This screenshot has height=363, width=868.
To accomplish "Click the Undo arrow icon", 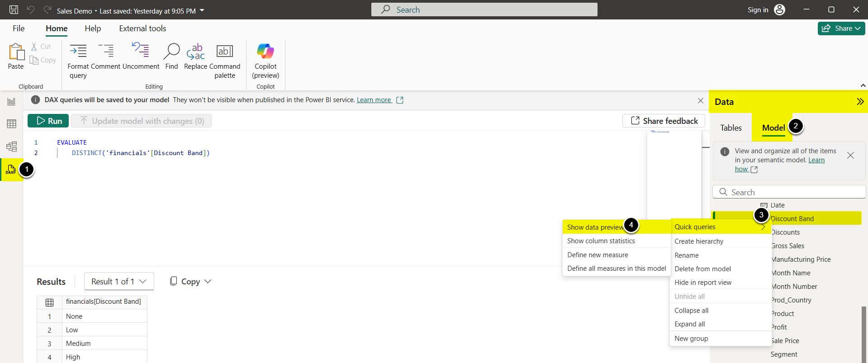I will (31, 9).
